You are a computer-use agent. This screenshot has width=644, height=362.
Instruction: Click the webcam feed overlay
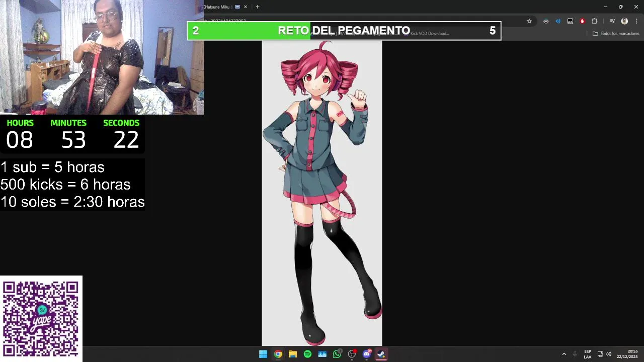tap(102, 57)
